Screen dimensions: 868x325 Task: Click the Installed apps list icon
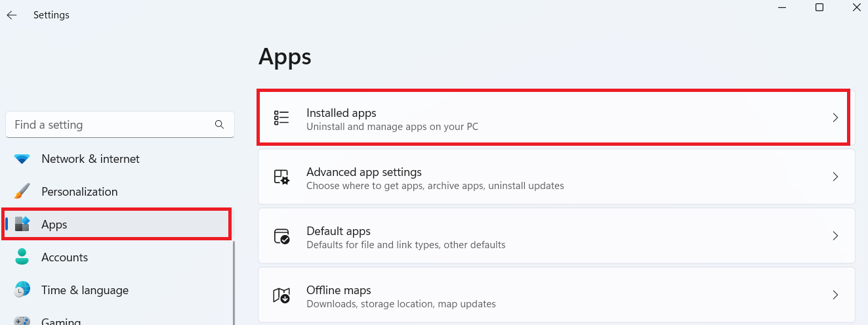[x=281, y=118]
